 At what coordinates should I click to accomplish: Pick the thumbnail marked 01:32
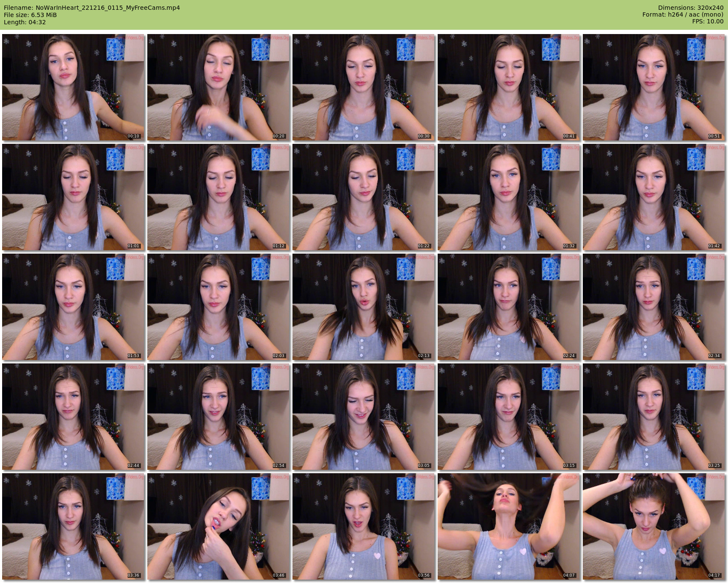click(x=509, y=197)
